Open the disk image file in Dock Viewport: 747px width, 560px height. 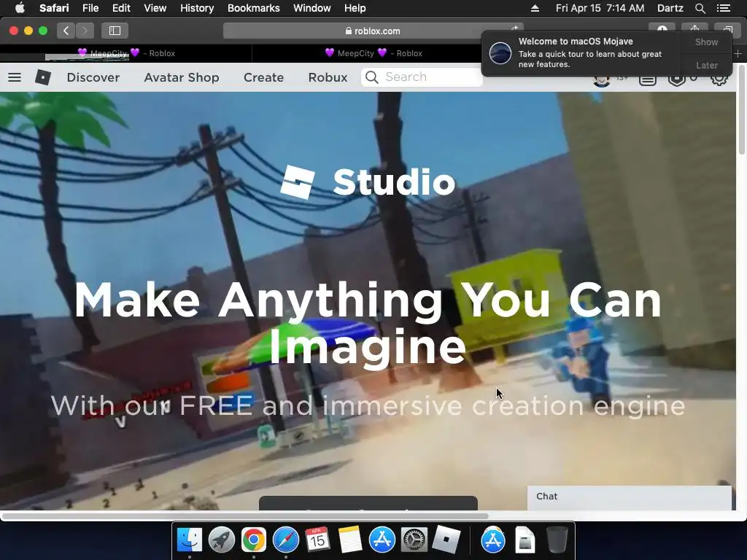click(x=525, y=540)
